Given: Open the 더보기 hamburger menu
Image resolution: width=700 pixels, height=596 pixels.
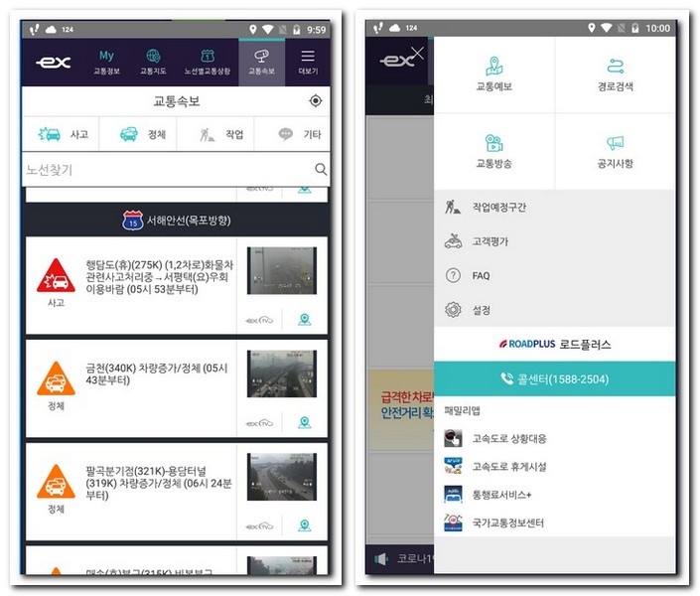Looking at the screenshot, I should pyautogui.click(x=308, y=63).
